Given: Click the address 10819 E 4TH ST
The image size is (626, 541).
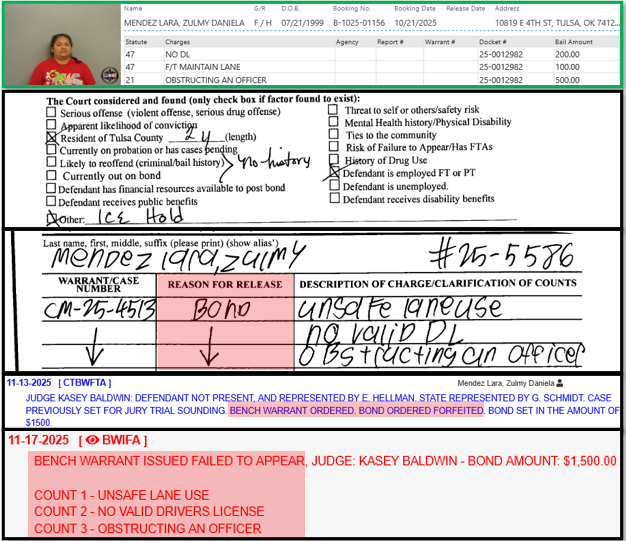Looking at the screenshot, I should 557,23.
